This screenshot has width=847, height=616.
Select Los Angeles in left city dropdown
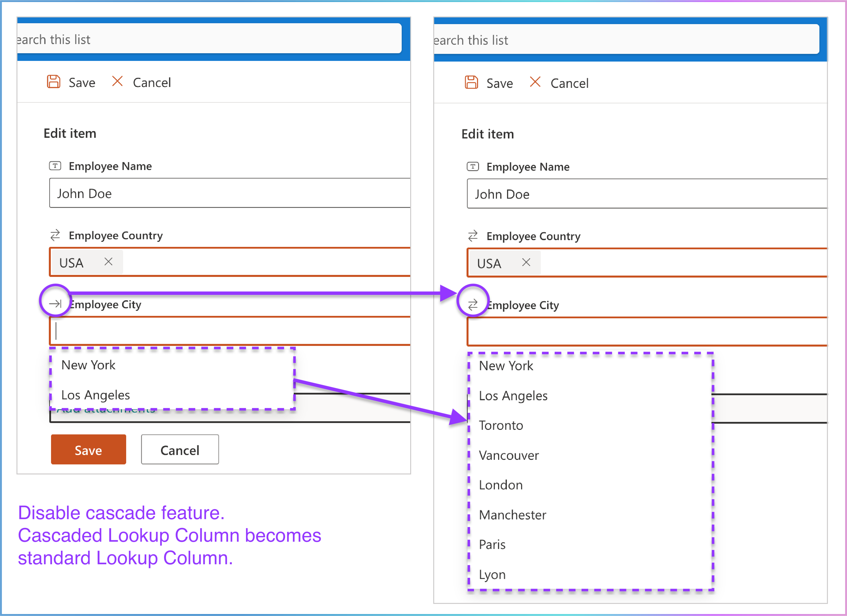[x=173, y=395]
